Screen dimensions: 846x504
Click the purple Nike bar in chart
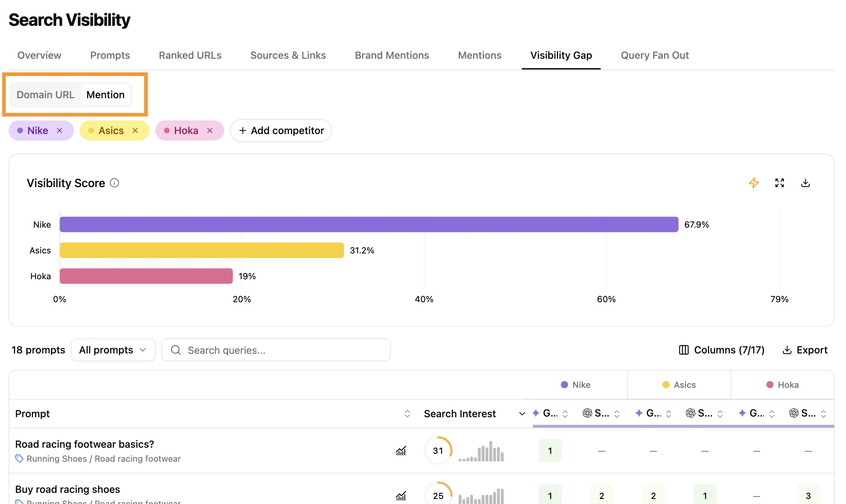[369, 224]
